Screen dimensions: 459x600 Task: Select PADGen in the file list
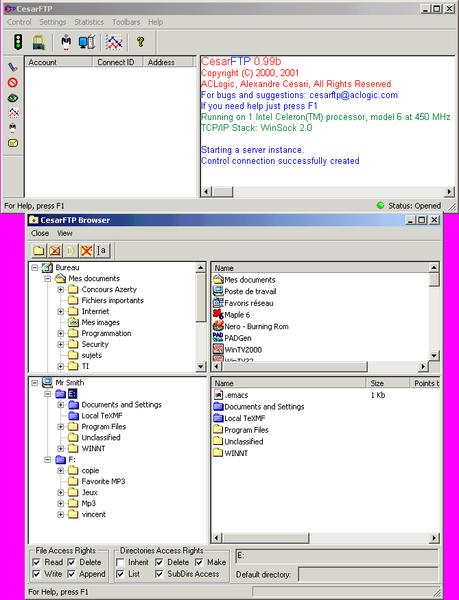click(232, 338)
